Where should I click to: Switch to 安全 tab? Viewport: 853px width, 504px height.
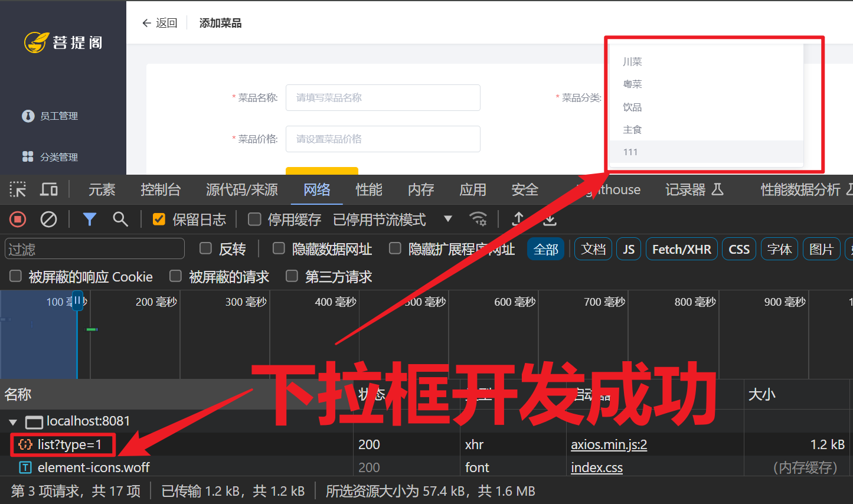(525, 189)
